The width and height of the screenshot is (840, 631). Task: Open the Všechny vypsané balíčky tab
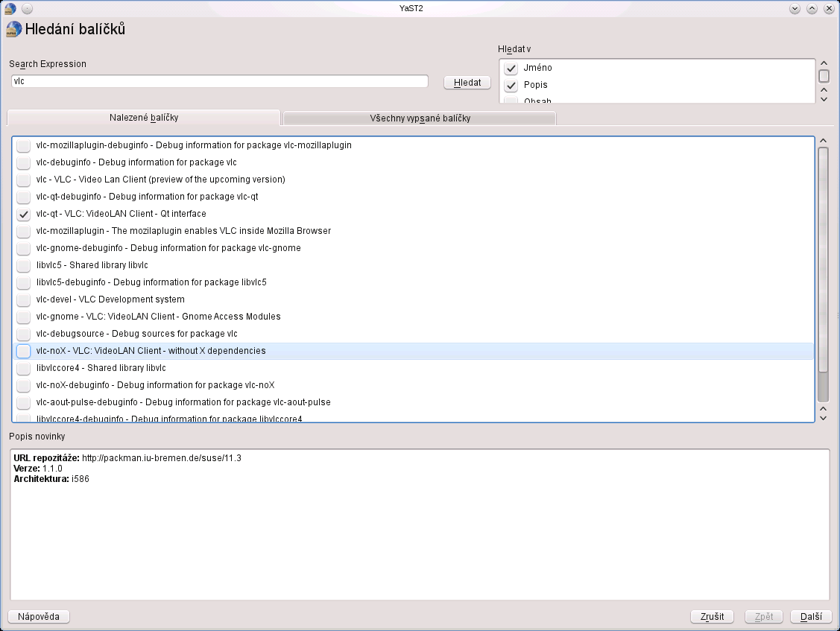(420, 118)
